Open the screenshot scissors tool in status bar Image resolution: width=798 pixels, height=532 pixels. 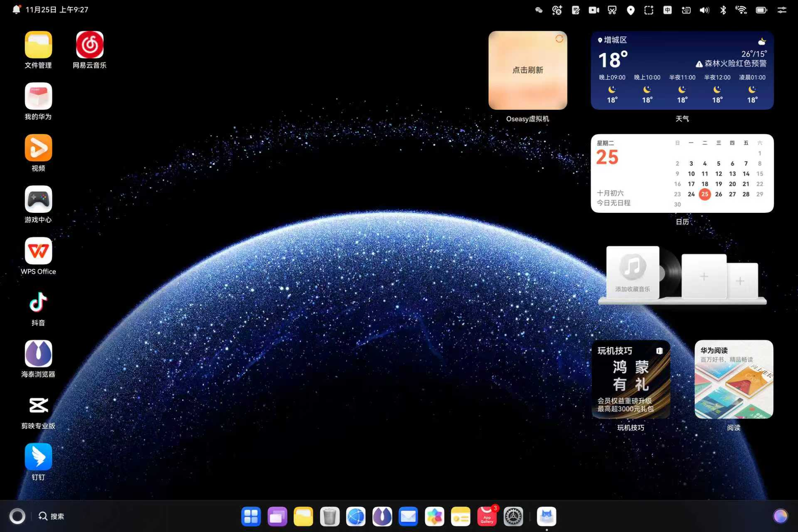pyautogui.click(x=612, y=10)
